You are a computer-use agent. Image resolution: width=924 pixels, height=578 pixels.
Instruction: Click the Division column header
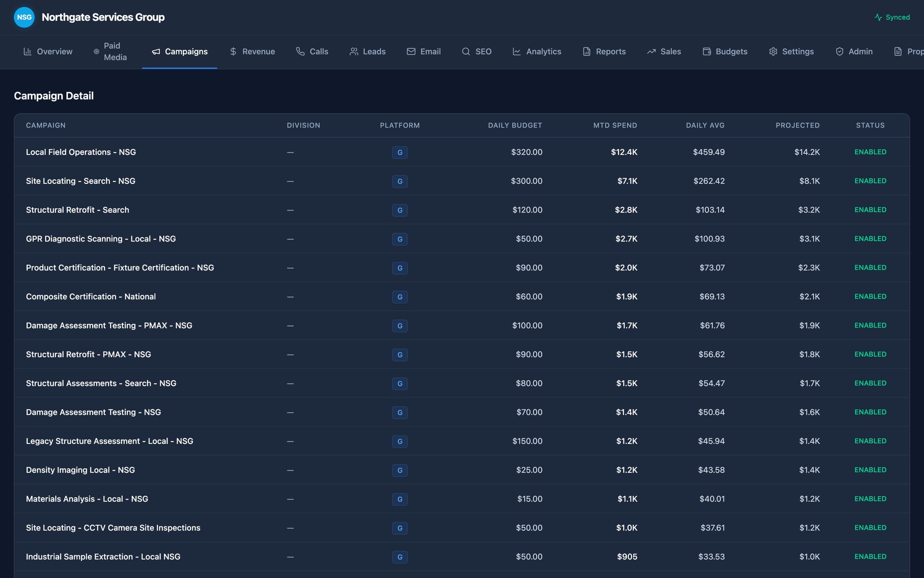303,125
